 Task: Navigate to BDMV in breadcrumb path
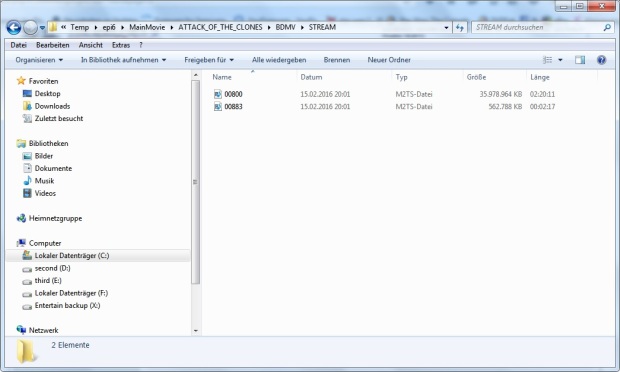(x=285, y=27)
